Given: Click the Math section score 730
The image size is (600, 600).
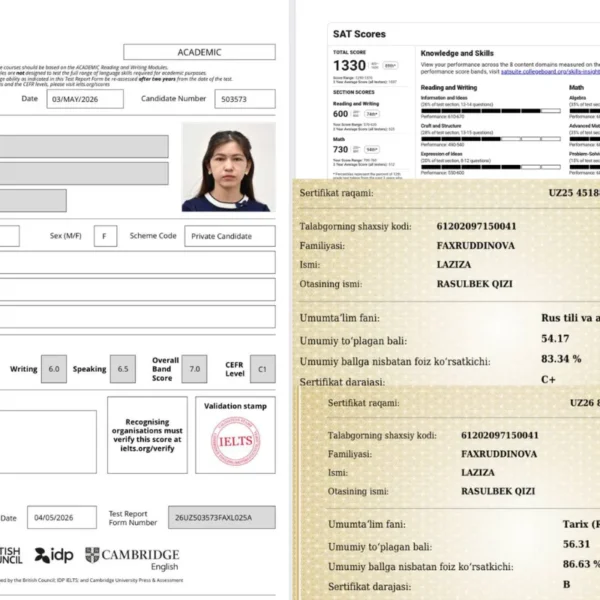Looking at the screenshot, I should [x=341, y=149].
